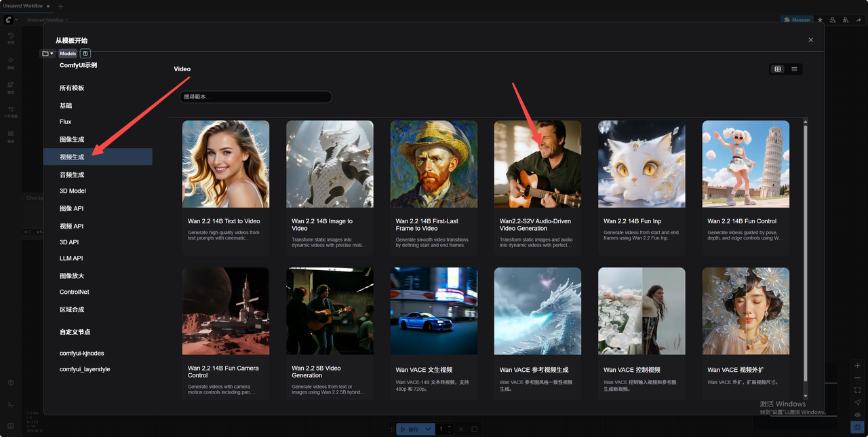The image size is (868, 437).
Task: Select the 图像生成 category
Action: click(98, 139)
